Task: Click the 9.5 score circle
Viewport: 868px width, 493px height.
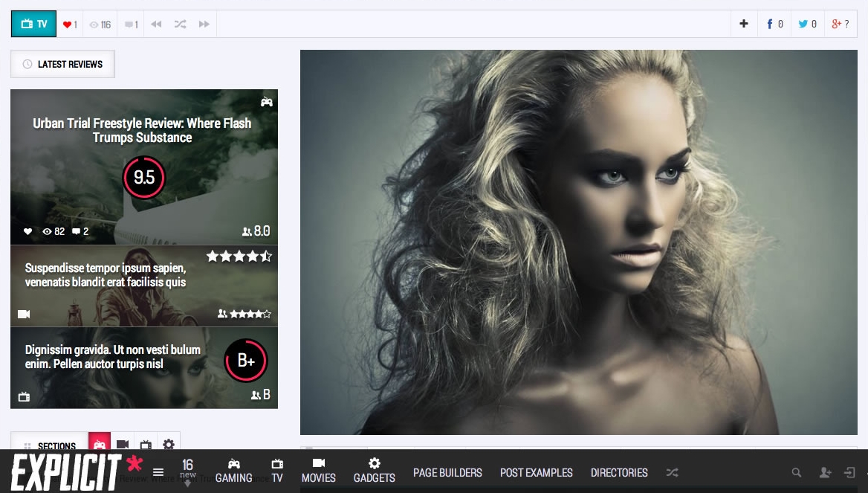Action: coord(144,177)
